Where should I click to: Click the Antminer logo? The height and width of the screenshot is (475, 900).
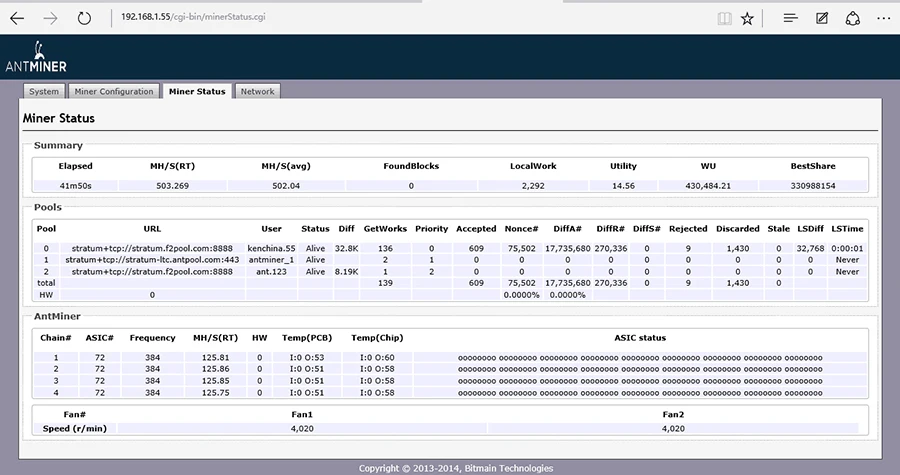[36, 57]
